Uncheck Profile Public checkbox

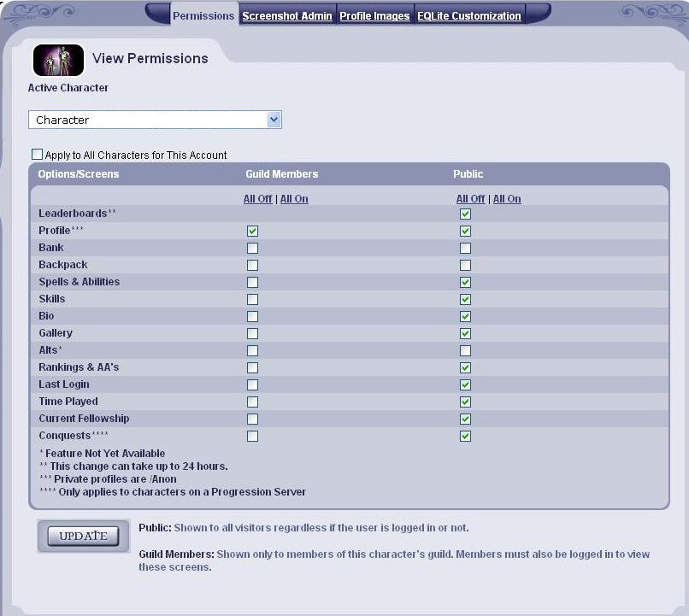pyautogui.click(x=465, y=231)
